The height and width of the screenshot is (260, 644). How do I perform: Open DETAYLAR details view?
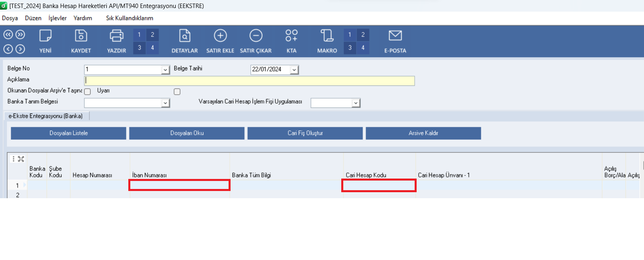[185, 41]
